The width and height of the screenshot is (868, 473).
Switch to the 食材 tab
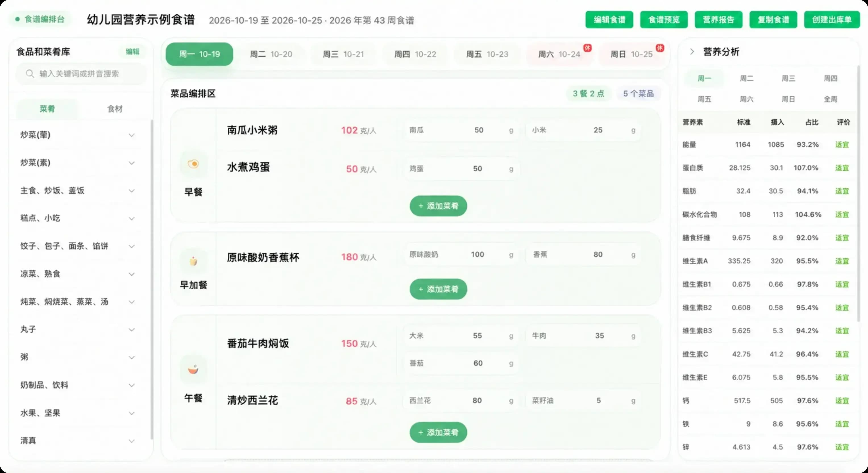pos(115,109)
